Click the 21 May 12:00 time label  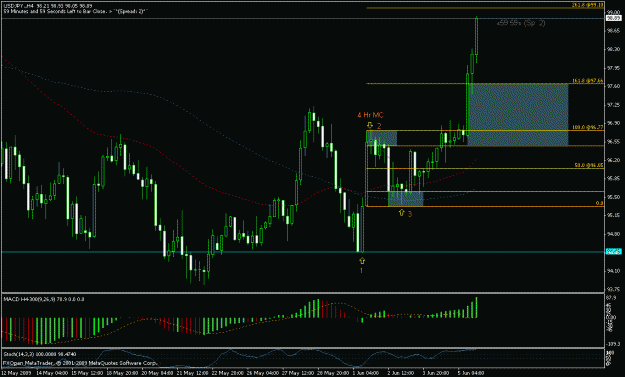click(x=192, y=373)
